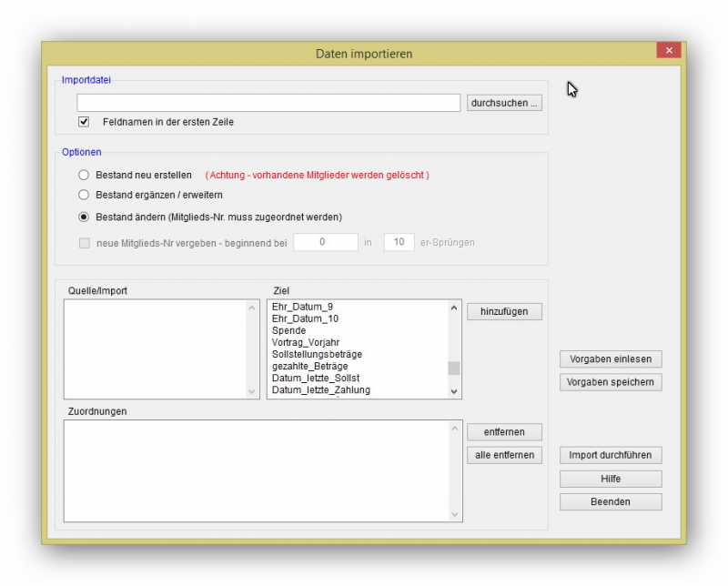Click 'Vorgaben speichern' button
The image size is (728, 586).
click(x=610, y=382)
